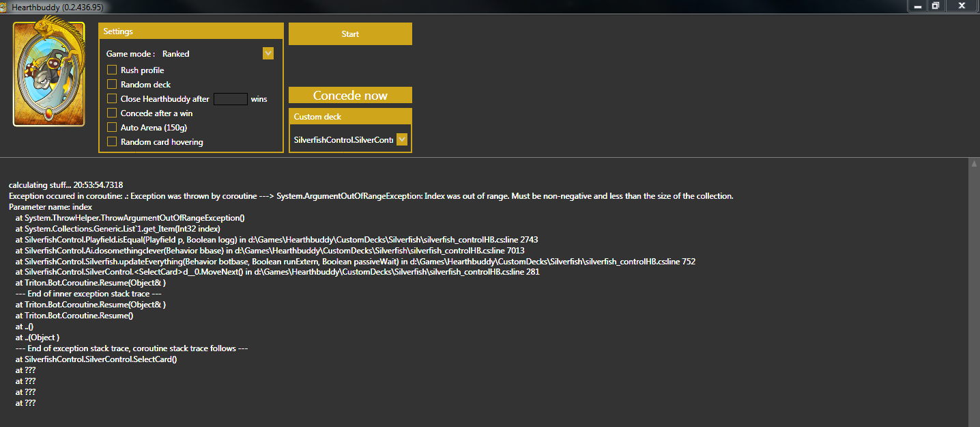
Task: Click the 'calculating stuff... 20:53:54.7318' log line
Action: click(66, 185)
